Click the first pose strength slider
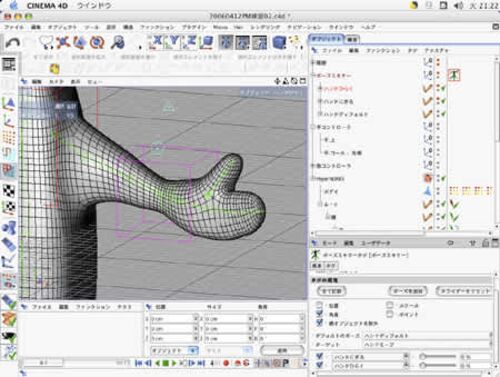This screenshot has width=500, height=377. (x=438, y=356)
